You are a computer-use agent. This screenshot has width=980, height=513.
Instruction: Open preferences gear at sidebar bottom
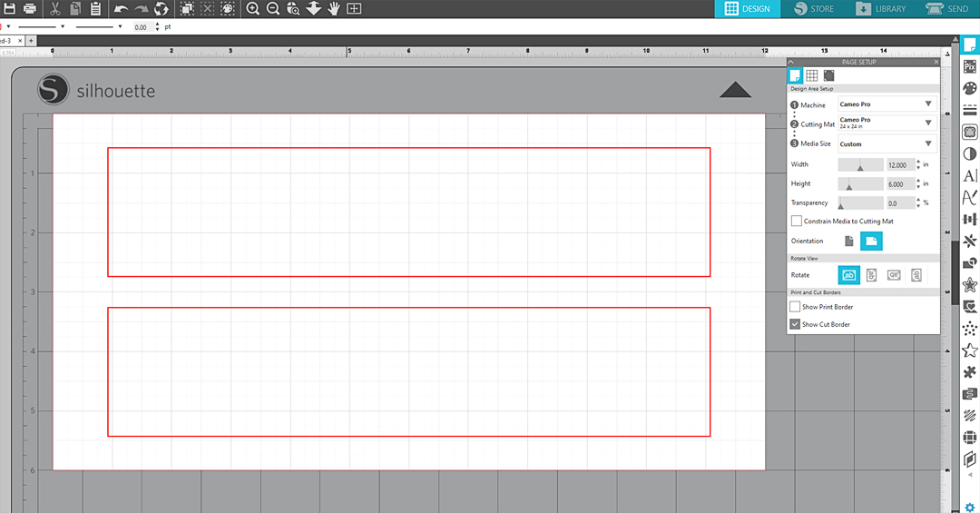coord(970,508)
